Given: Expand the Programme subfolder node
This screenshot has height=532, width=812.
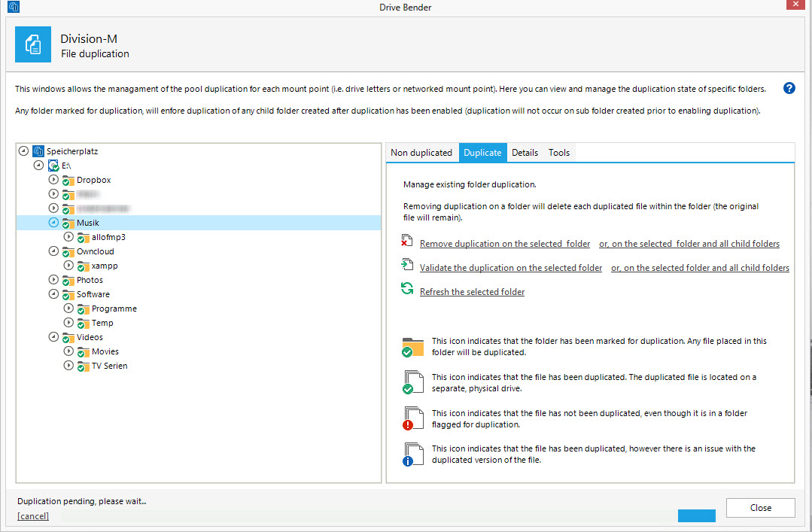Looking at the screenshot, I should pyautogui.click(x=68, y=308).
